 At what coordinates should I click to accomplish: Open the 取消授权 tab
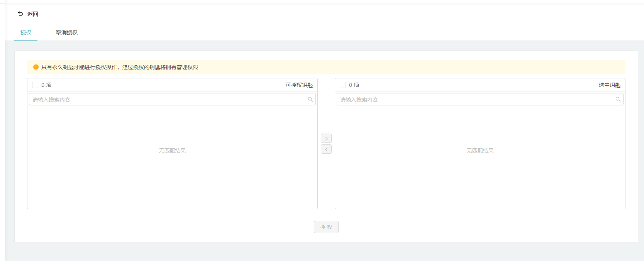tap(67, 32)
